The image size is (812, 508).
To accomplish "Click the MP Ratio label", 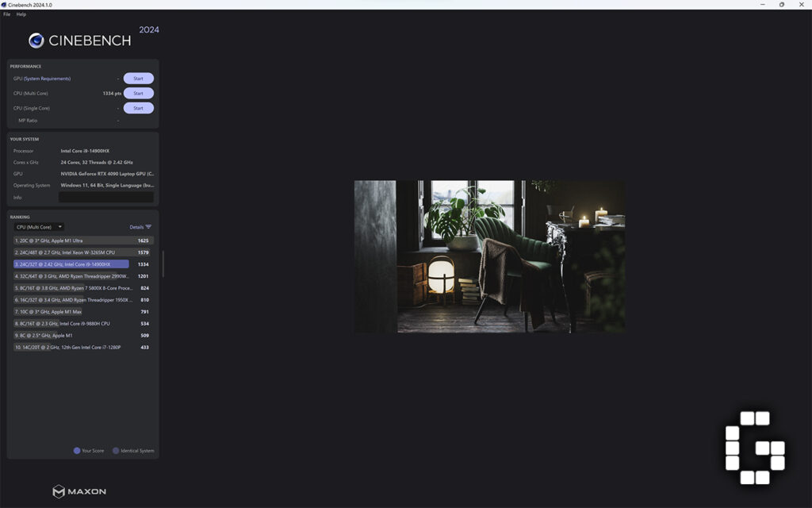I will tap(28, 121).
